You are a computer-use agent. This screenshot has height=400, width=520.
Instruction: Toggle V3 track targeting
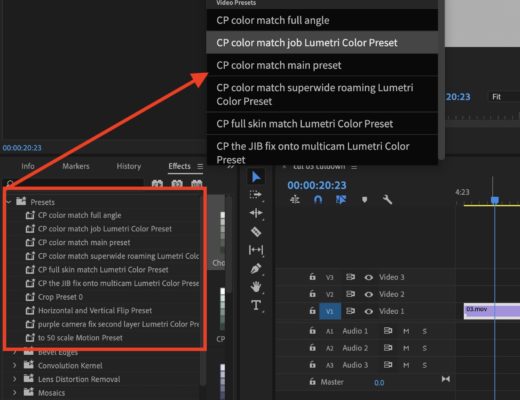(x=330, y=277)
